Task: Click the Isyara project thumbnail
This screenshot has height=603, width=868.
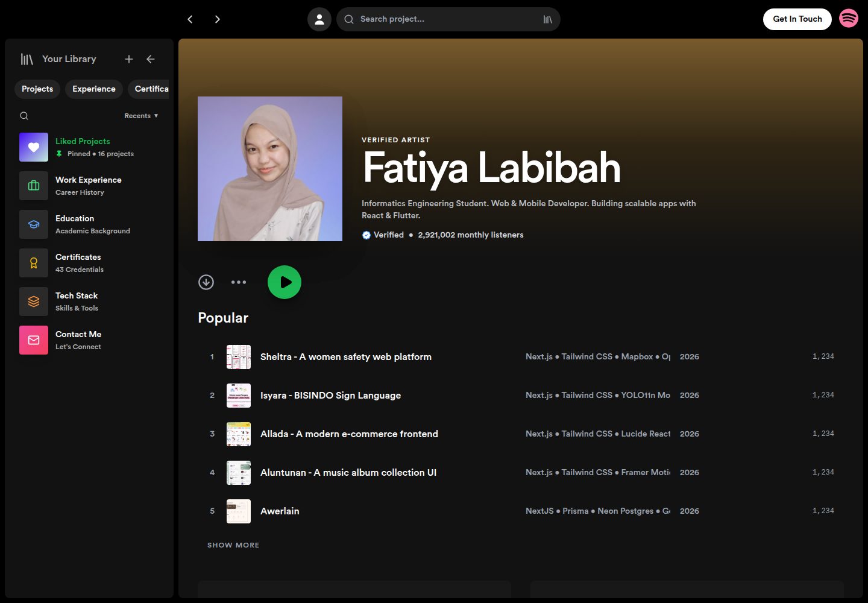Action: 239,396
